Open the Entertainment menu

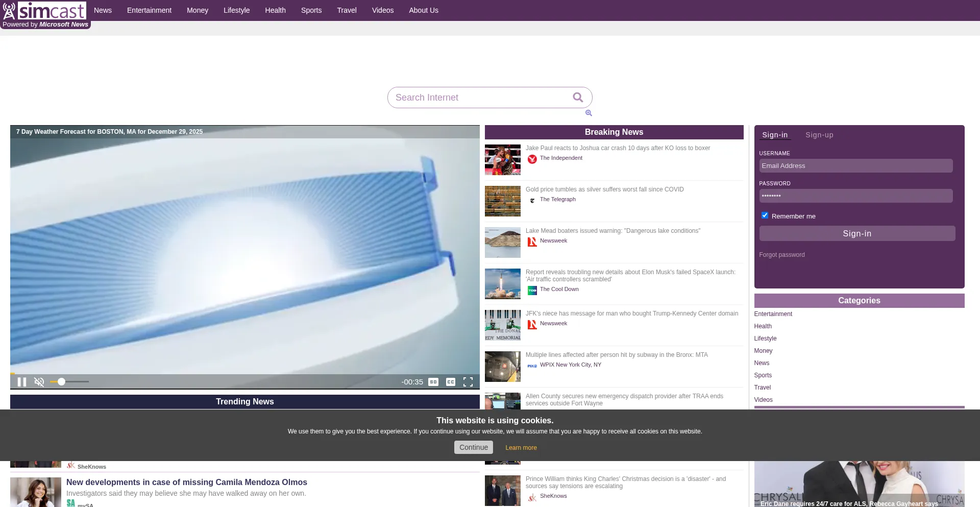click(x=149, y=10)
